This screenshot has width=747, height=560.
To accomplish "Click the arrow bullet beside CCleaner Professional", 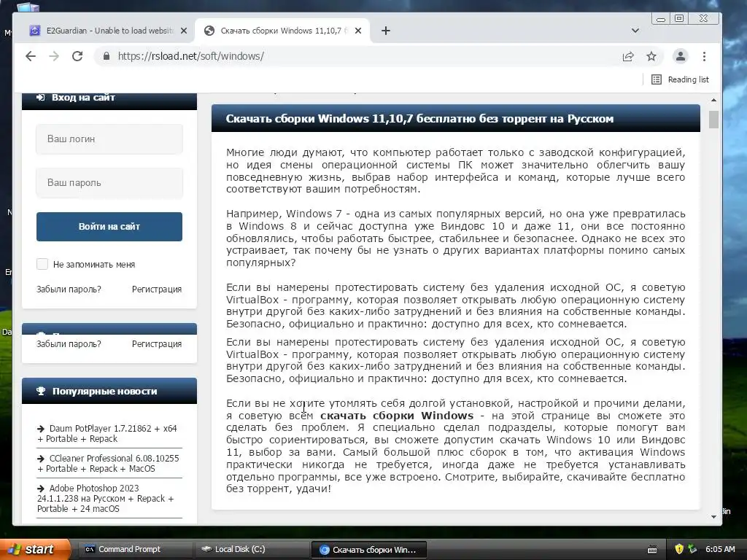I will tap(41, 459).
